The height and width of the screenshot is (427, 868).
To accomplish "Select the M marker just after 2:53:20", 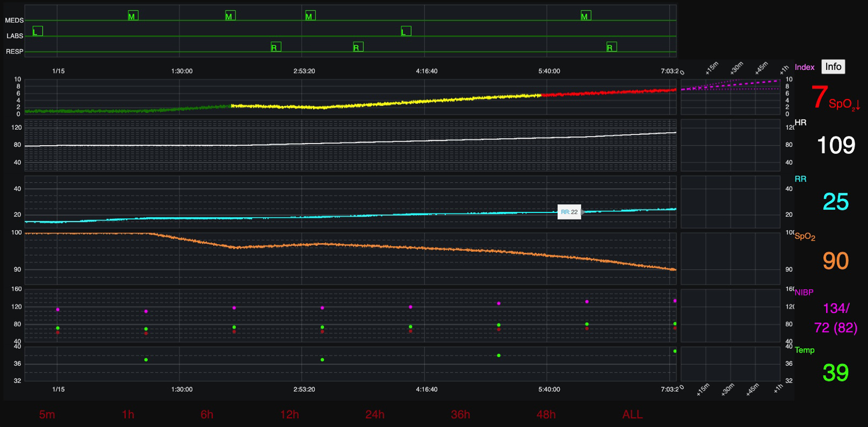I will click(310, 16).
